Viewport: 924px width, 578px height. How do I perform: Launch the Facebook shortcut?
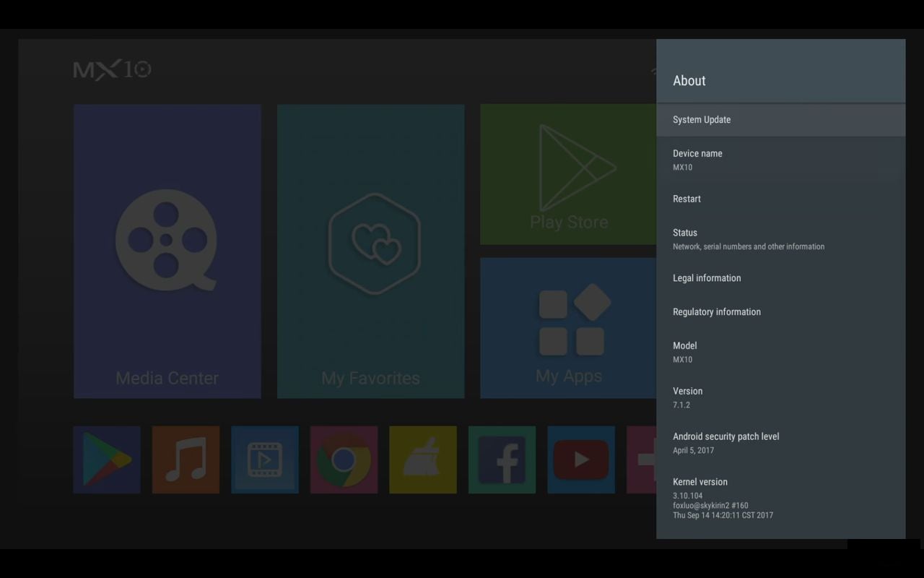coord(502,460)
